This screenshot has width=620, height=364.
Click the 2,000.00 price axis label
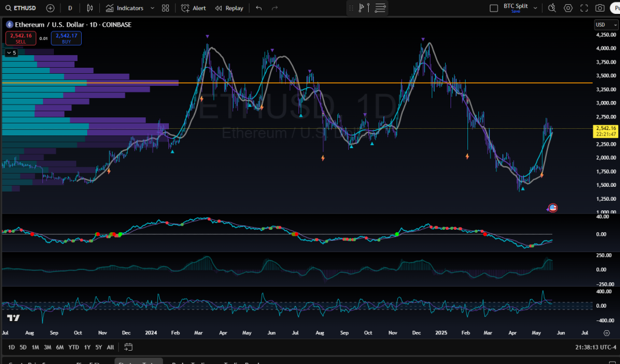(605, 158)
